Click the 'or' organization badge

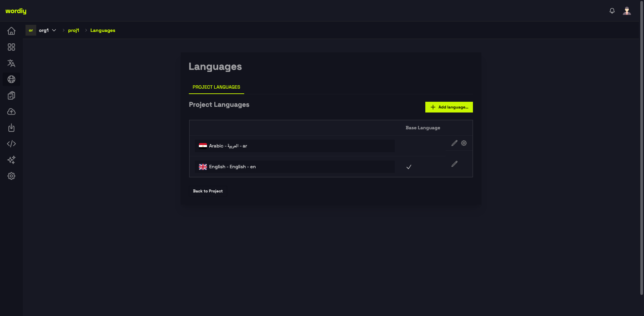[x=31, y=30]
